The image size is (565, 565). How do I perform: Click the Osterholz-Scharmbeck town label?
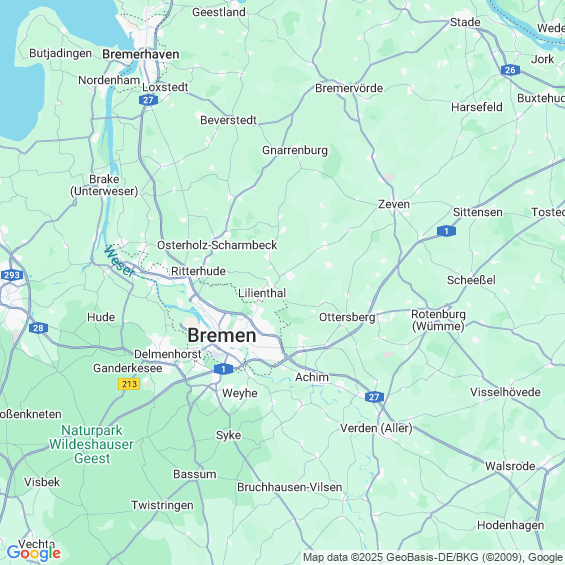coord(217,245)
